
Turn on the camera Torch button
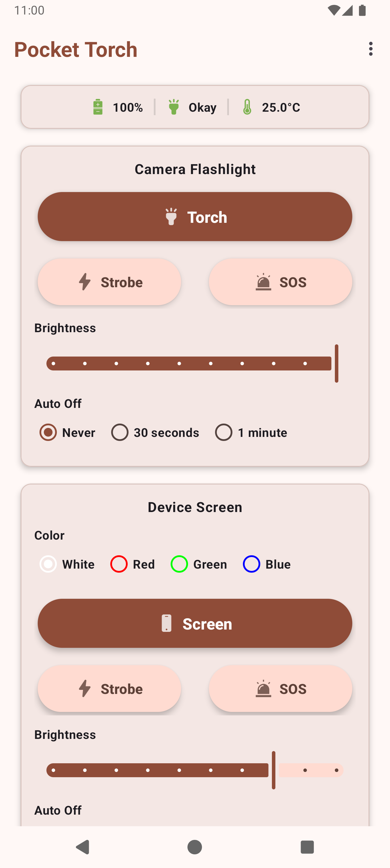[x=195, y=217]
